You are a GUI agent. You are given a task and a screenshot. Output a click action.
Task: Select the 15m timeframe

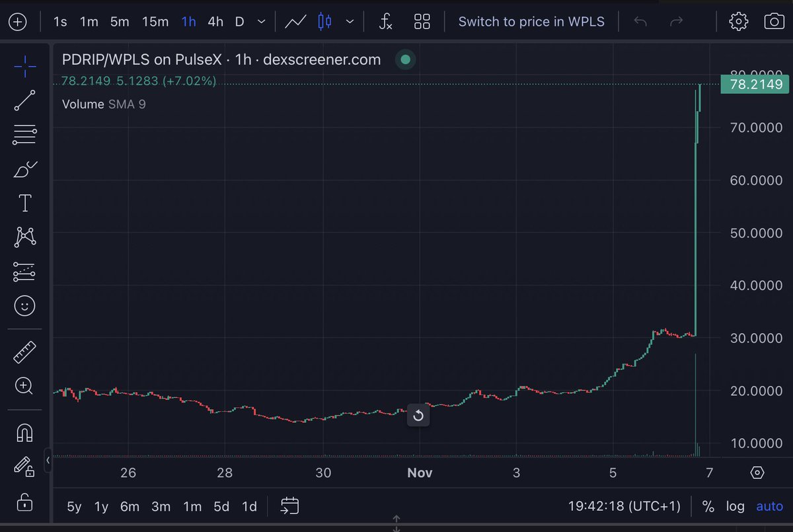(x=155, y=22)
